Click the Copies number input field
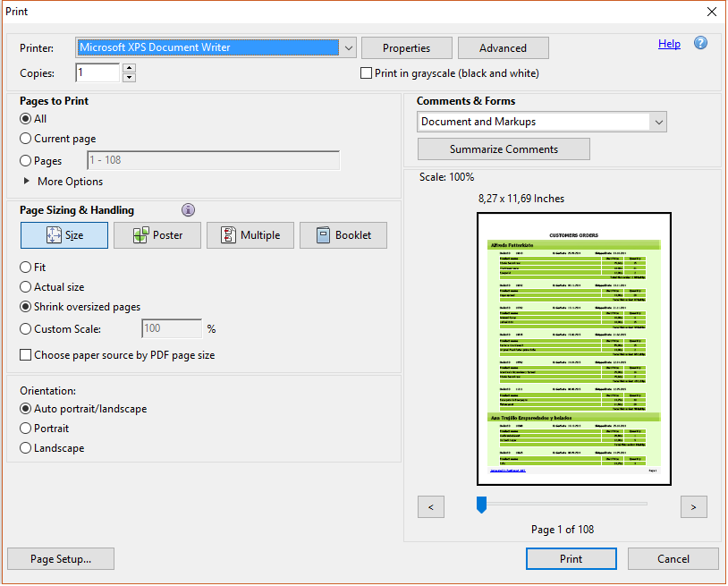The width and height of the screenshot is (728, 586). pyautogui.click(x=97, y=73)
